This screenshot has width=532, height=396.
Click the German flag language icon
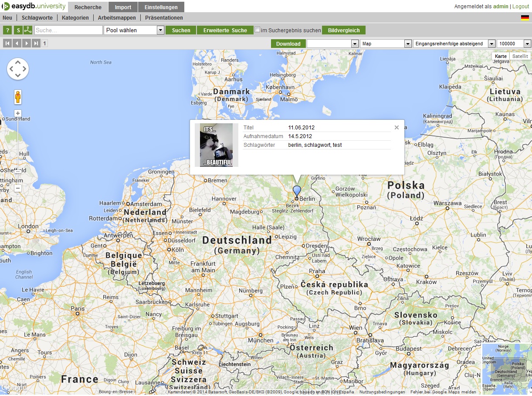pyautogui.click(x=525, y=18)
